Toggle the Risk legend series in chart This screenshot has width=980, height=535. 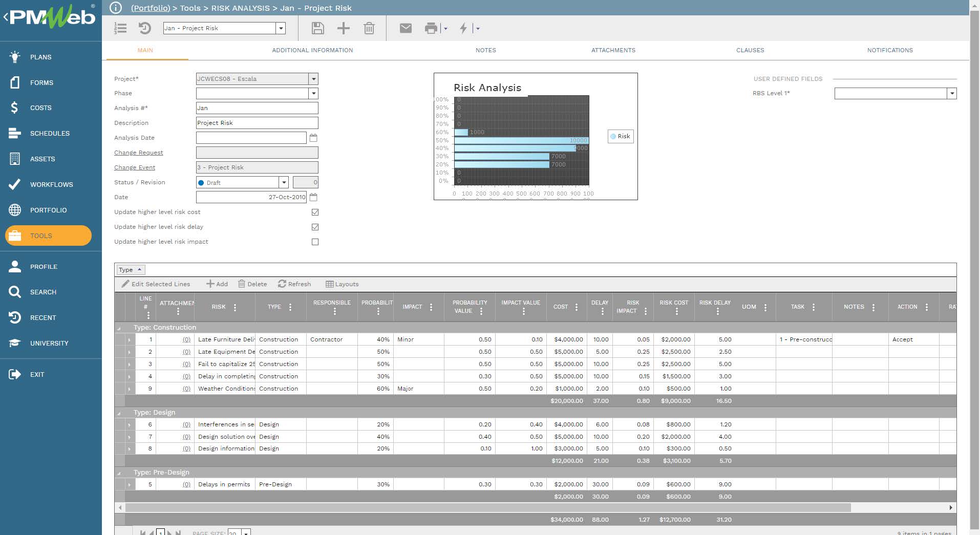pyautogui.click(x=621, y=136)
